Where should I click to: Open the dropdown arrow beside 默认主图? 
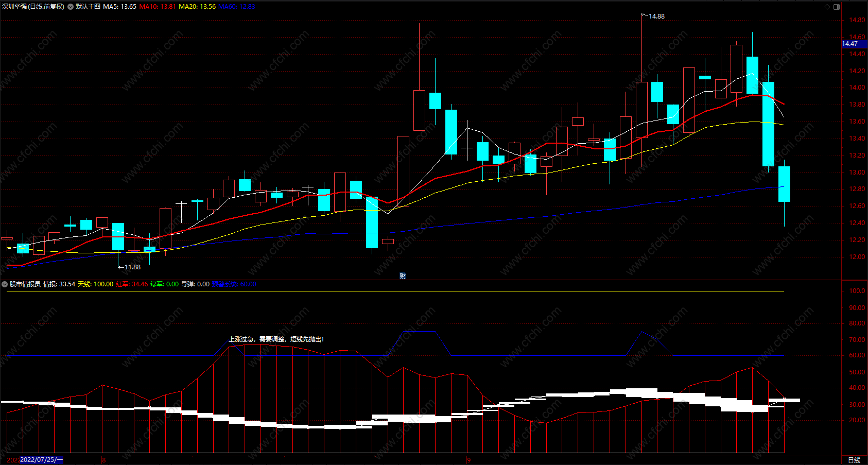[71, 7]
